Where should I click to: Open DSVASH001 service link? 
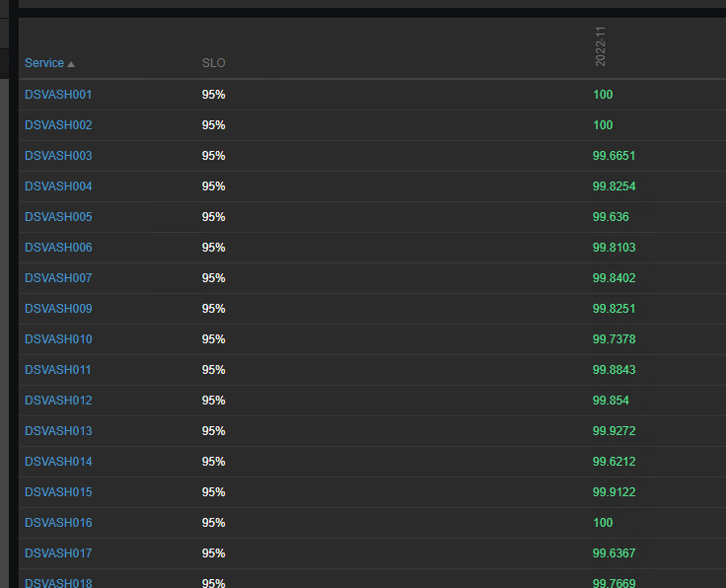[x=58, y=95]
